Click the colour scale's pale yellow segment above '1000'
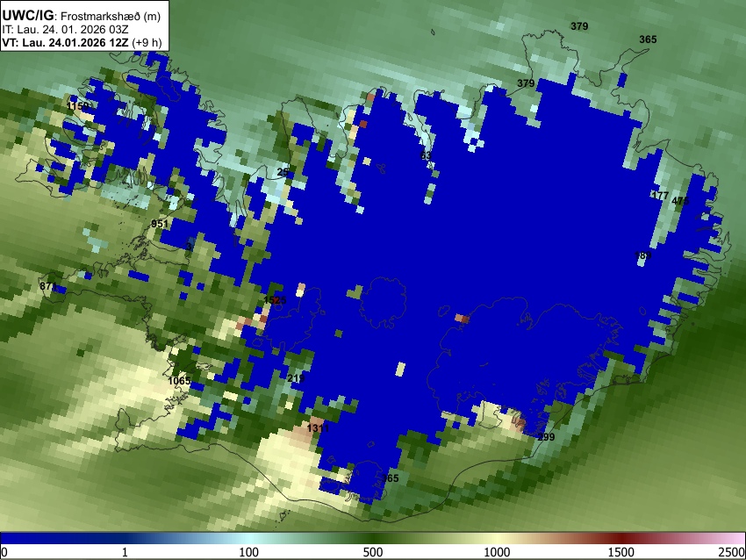This screenshot has height=560, width=746. click(495, 538)
